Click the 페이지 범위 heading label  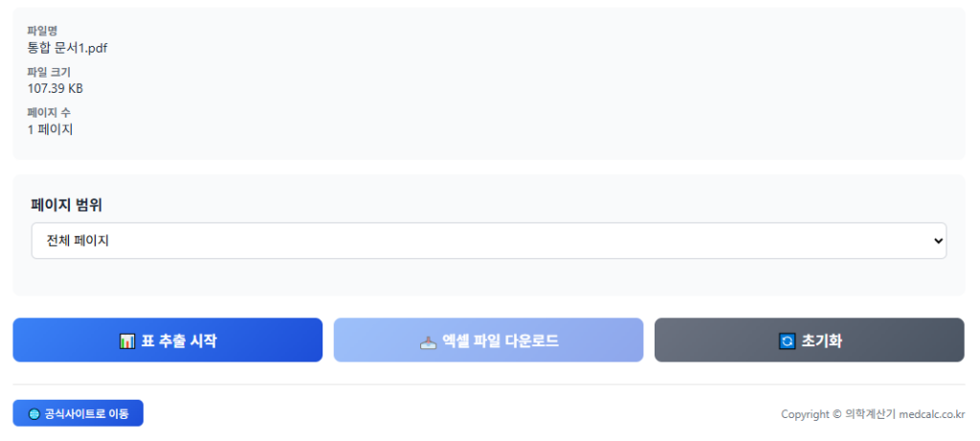(66, 204)
